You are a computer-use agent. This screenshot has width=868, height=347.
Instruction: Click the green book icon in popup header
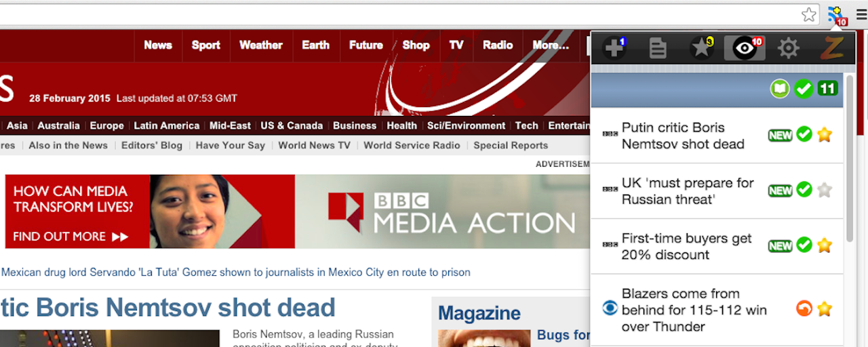[780, 88]
